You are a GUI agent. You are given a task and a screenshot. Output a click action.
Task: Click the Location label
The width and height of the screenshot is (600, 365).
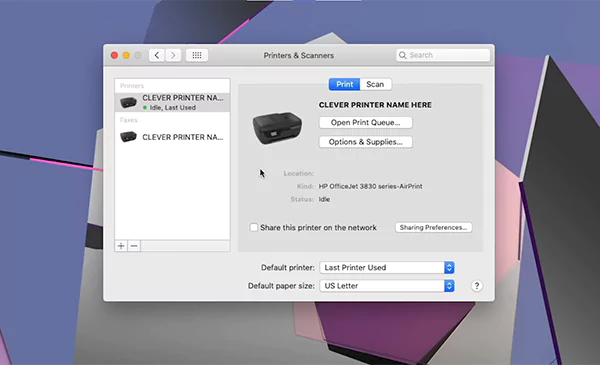(298, 173)
